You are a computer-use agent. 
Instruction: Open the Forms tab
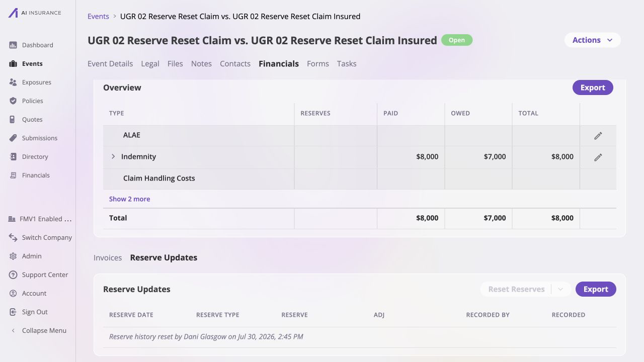(x=318, y=64)
